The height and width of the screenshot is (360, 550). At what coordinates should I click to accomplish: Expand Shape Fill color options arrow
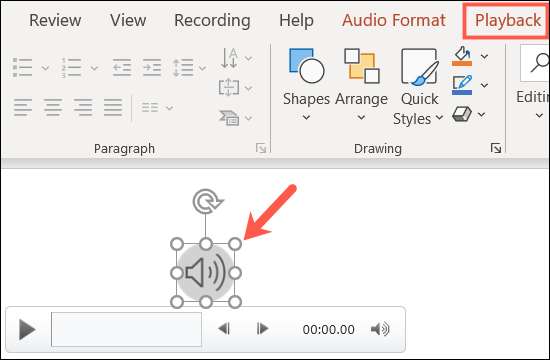tap(484, 56)
